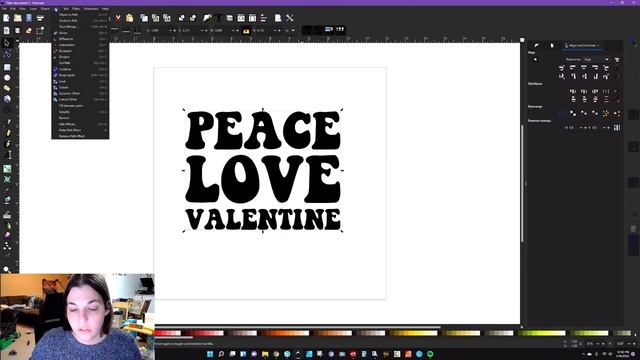Open Preferences wrench icon
640x360 pixels.
coord(289,18)
